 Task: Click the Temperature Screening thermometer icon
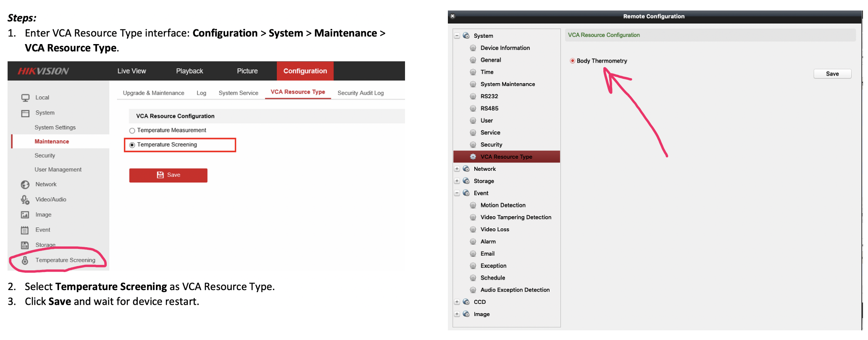[x=25, y=260]
